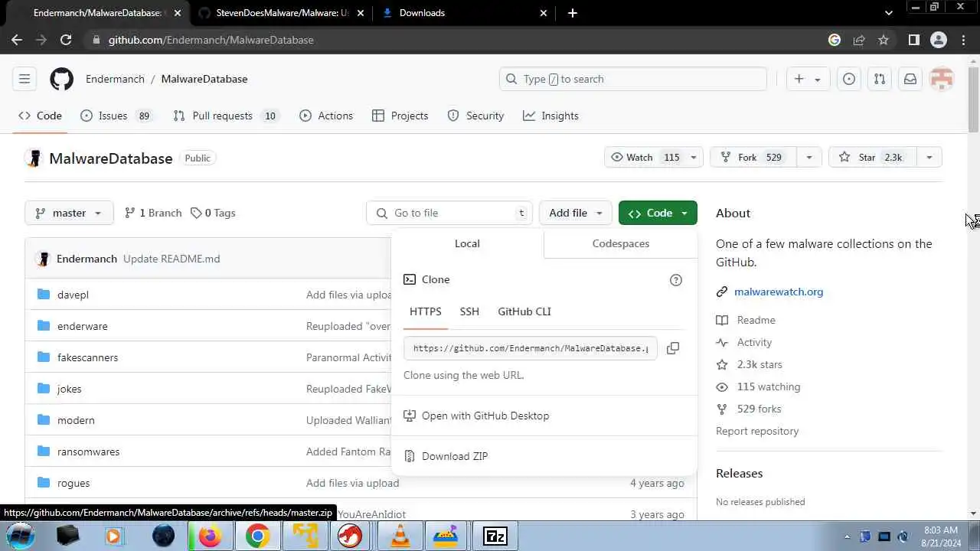This screenshot has width=980, height=551.
Task: Open the modern folder
Action: pos(76,420)
